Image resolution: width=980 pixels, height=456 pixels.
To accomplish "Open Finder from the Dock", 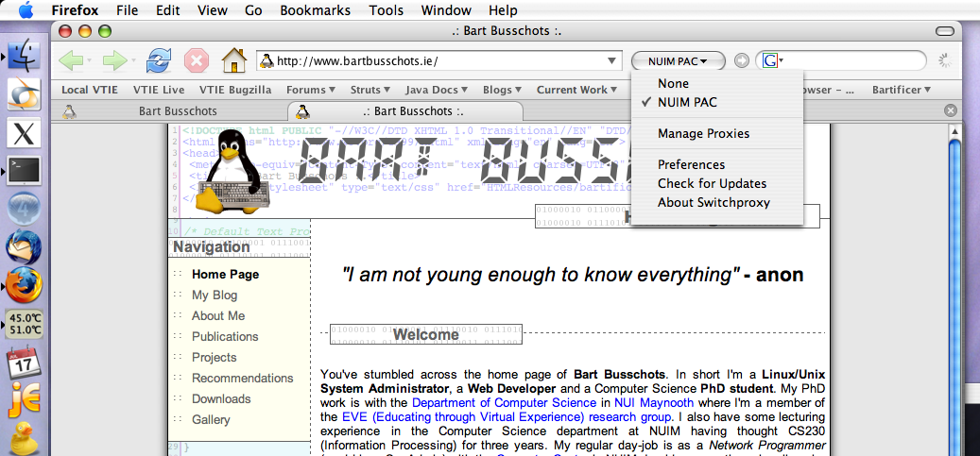I will coord(24,56).
